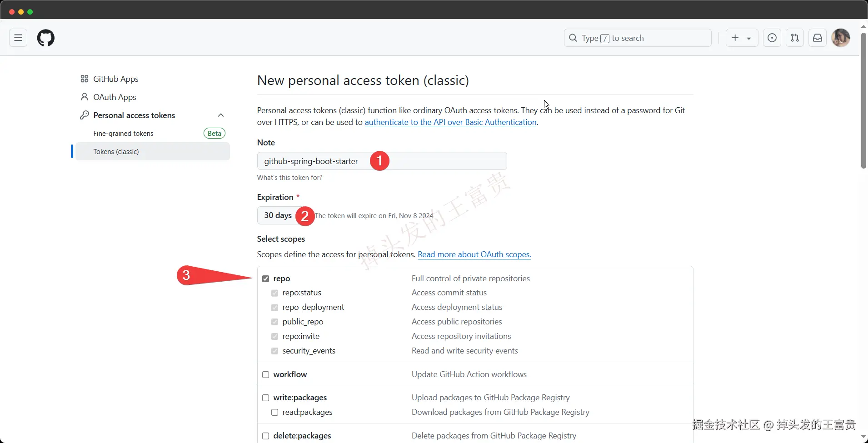
Task: Click 'Delete packages from GitHub Package Registry' text
Action: click(494, 436)
